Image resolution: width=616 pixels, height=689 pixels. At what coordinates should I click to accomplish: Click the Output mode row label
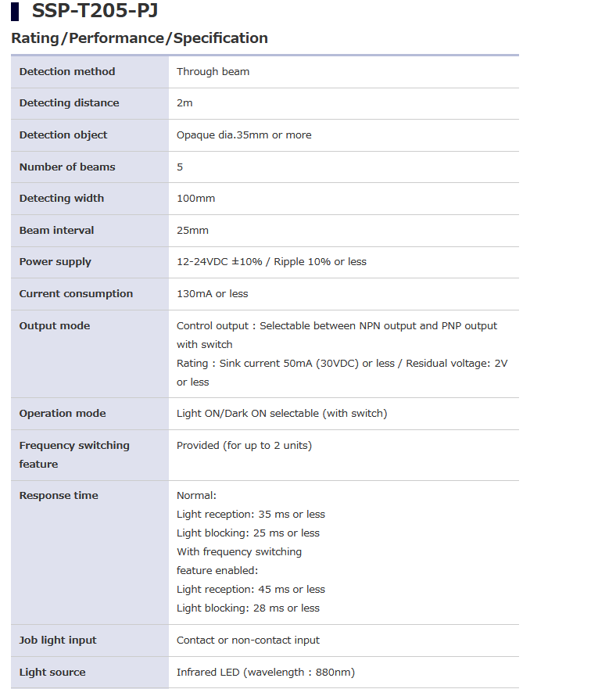tap(55, 326)
